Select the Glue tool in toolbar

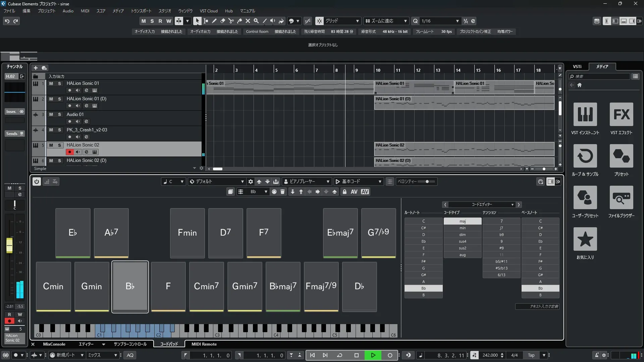239,21
